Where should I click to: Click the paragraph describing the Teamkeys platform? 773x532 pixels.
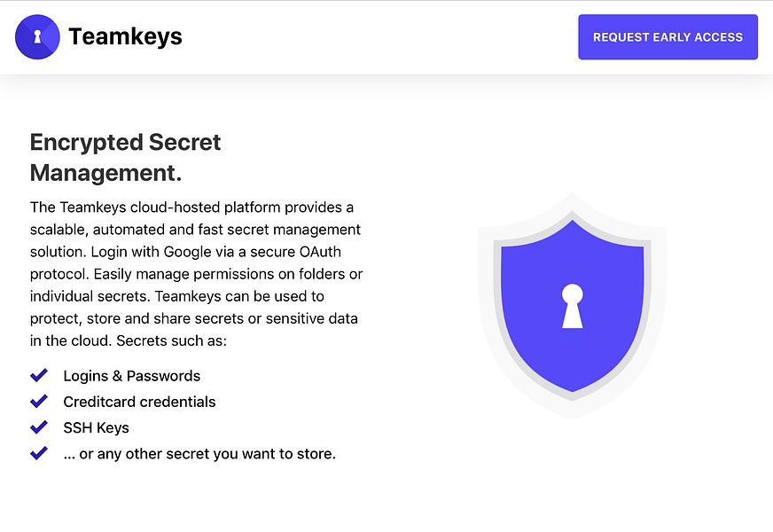[196, 274]
